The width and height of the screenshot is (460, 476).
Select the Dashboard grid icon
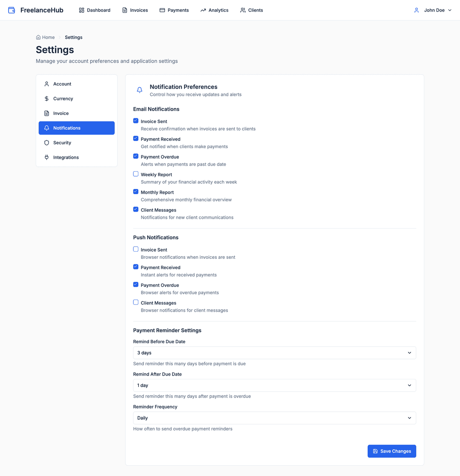81,10
